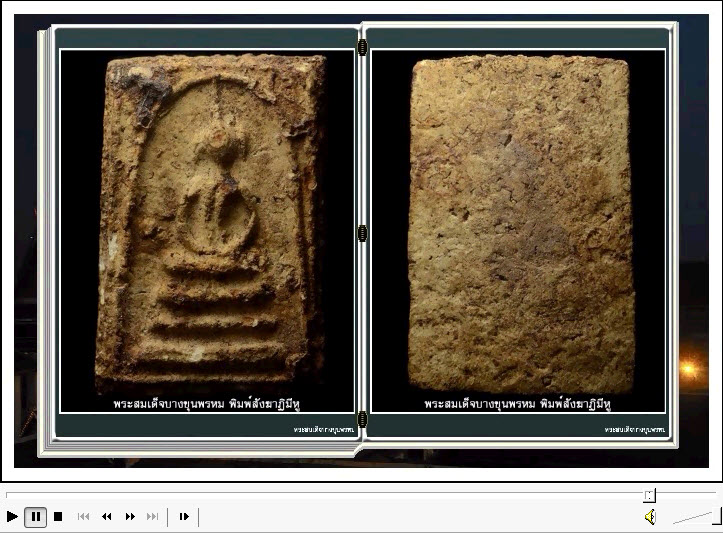Mute audio with the speaker icon
This screenshot has width=723, height=533.
pyautogui.click(x=650, y=517)
